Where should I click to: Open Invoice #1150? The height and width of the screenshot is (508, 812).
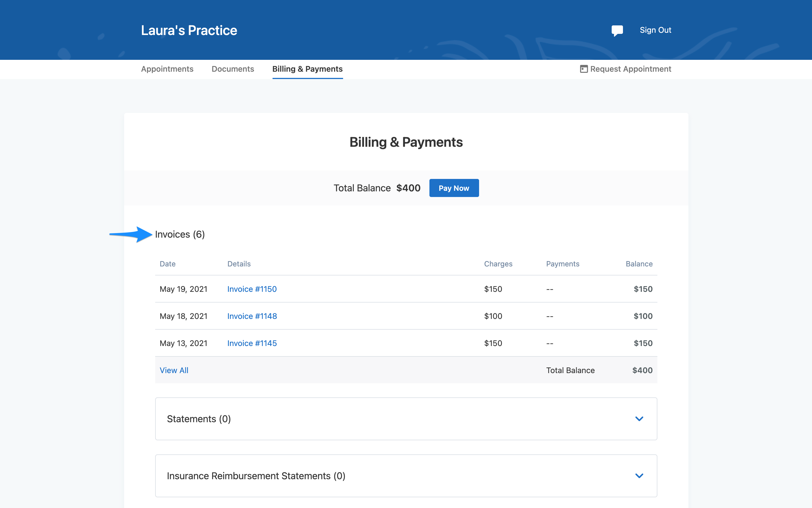pyautogui.click(x=252, y=289)
